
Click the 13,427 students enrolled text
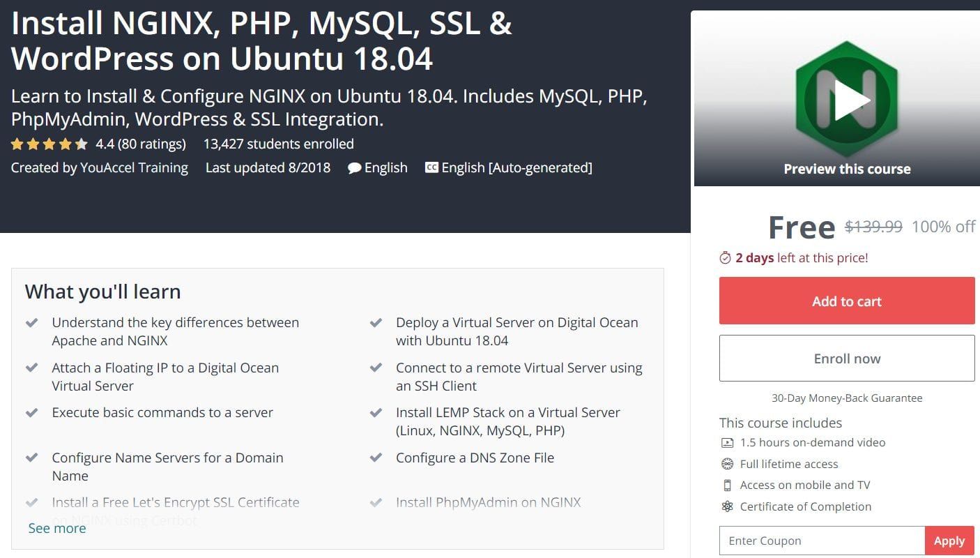[278, 144]
